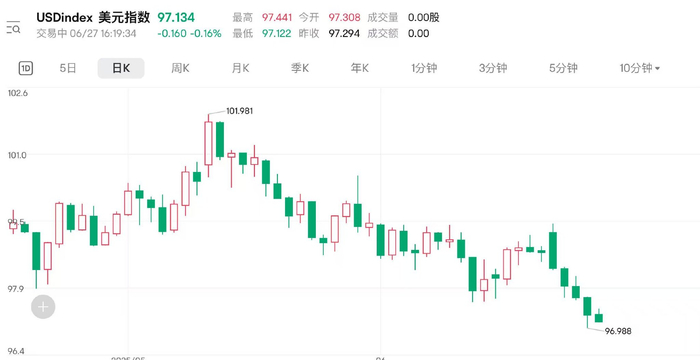
Task: Click the 97.9 y-axis label
Action: tap(17, 289)
